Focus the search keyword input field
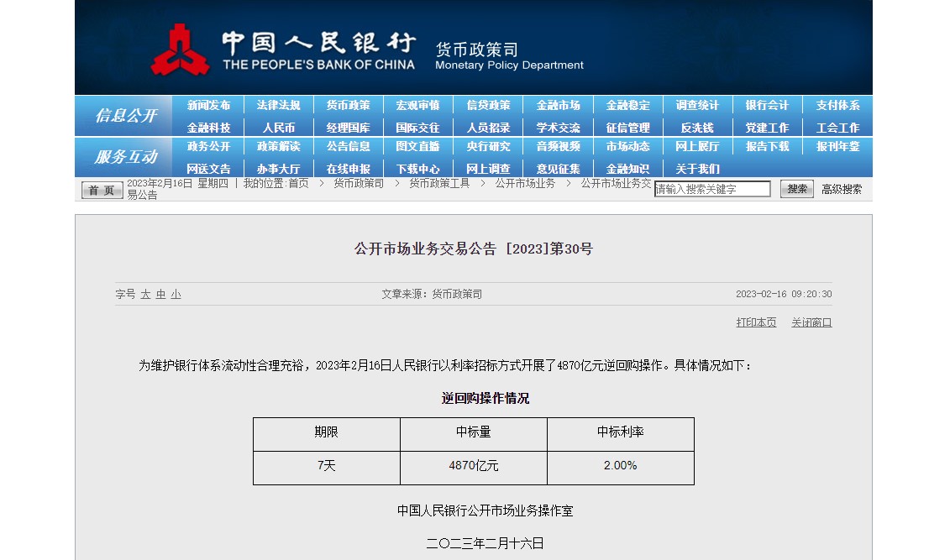This screenshot has width=950, height=560. click(x=712, y=189)
